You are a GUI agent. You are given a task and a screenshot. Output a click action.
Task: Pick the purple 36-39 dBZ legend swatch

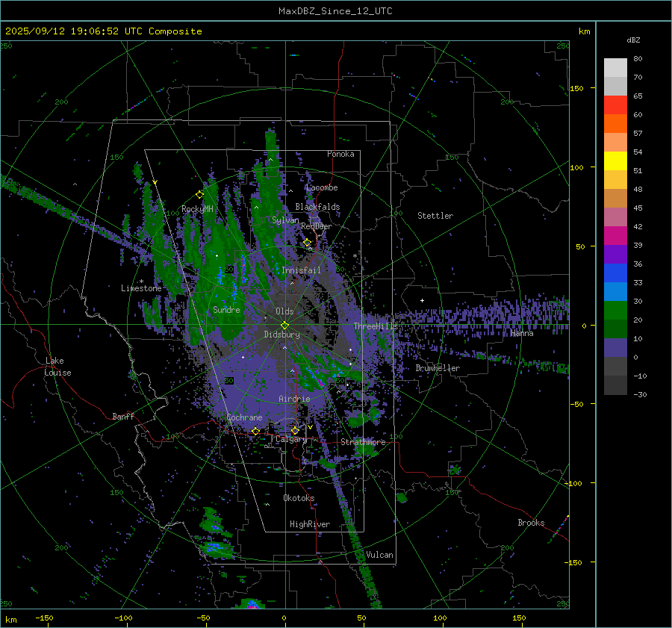click(x=615, y=254)
